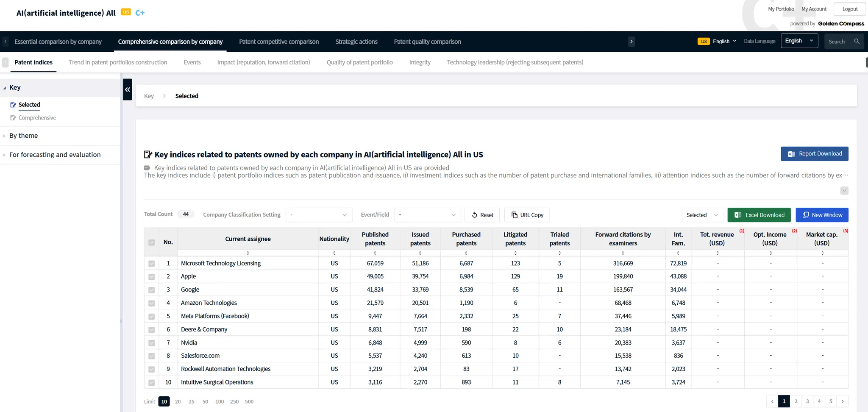
Task: Switch to Patent quality comparison tab
Action: 427,42
